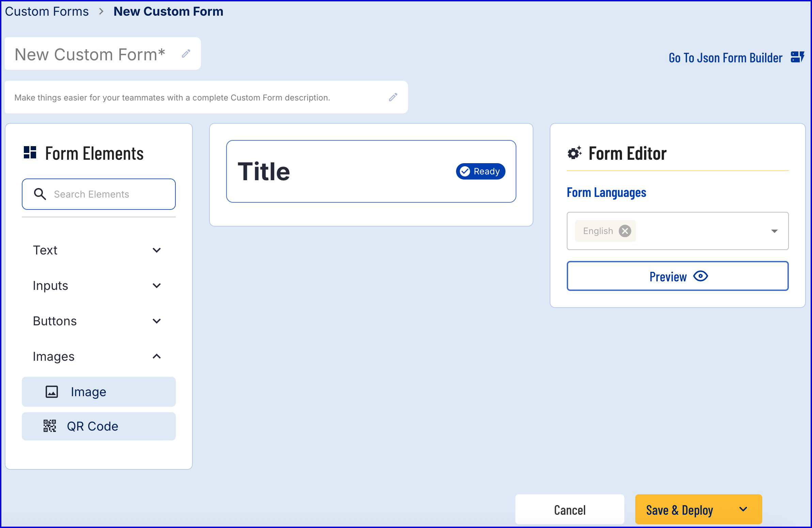Click the Image element picture icon
This screenshot has width=812, height=528.
[x=52, y=392]
